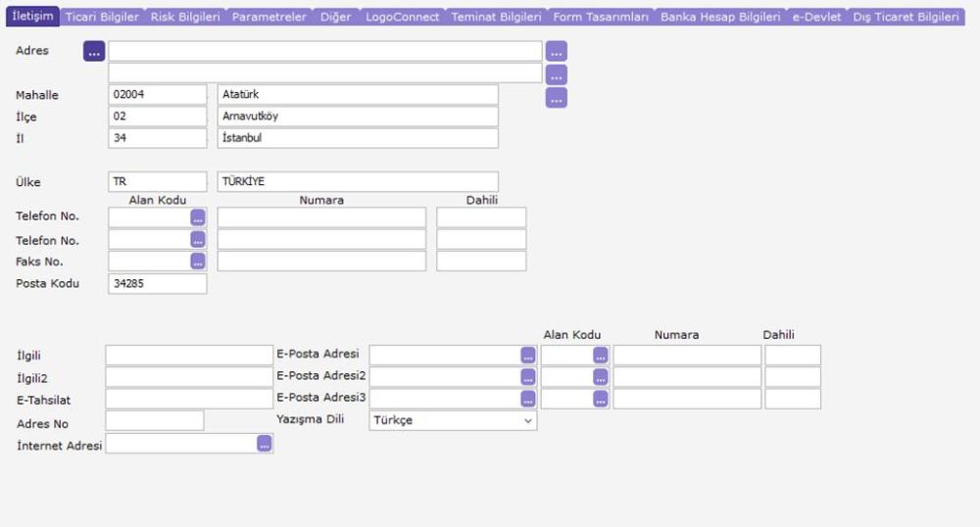Screen dimensions: 980x527
Task: Open the Risk Bilgileri tab
Action: point(185,17)
